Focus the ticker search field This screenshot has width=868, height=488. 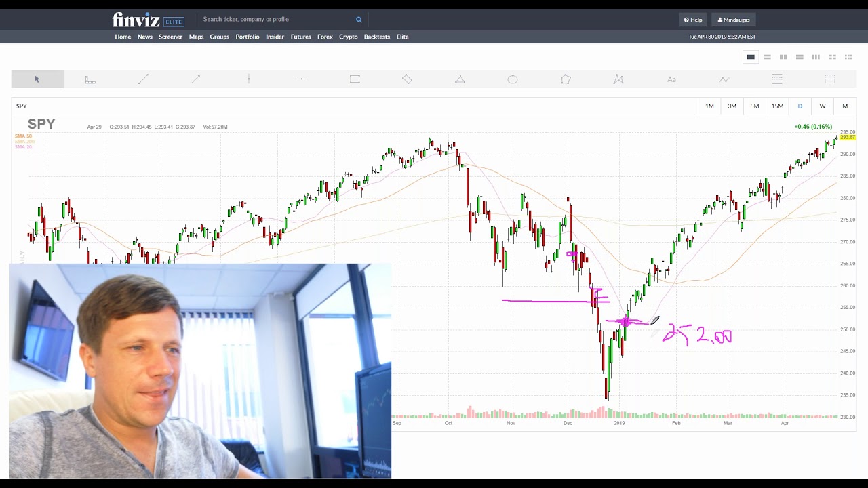tap(278, 20)
